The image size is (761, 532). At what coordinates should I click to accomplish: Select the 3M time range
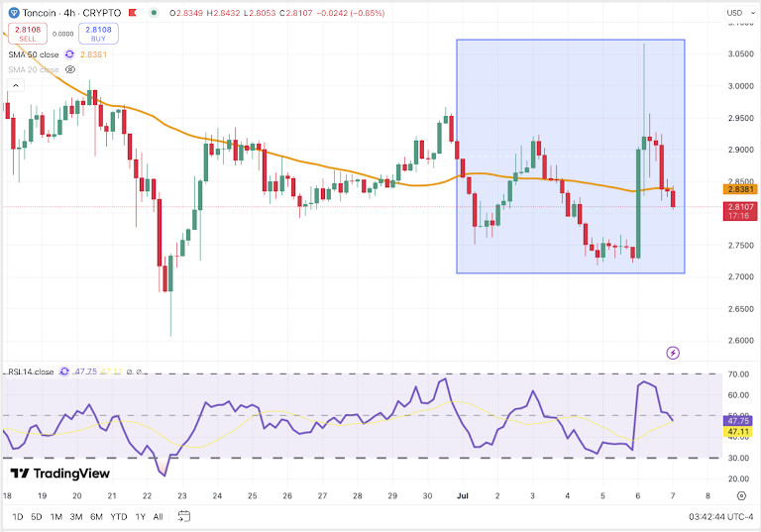point(76,516)
